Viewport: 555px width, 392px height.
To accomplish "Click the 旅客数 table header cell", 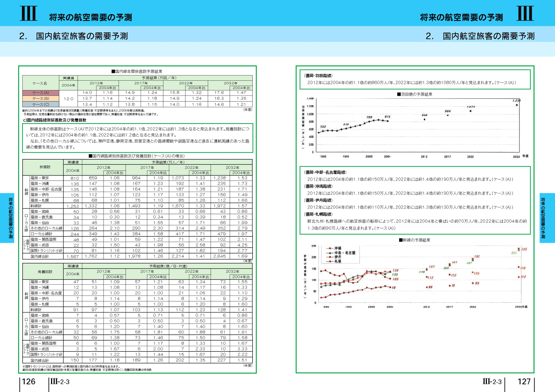I will click(x=43, y=167).
